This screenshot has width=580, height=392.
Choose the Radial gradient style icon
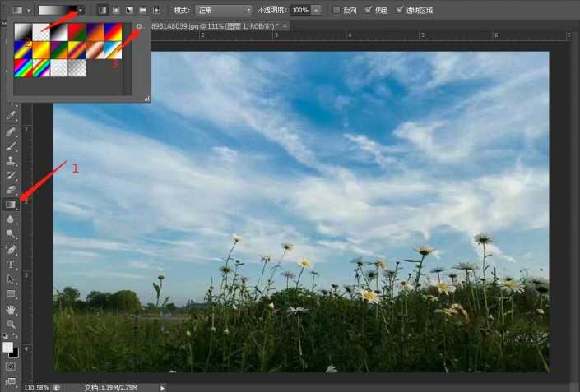pyautogui.click(x=115, y=10)
